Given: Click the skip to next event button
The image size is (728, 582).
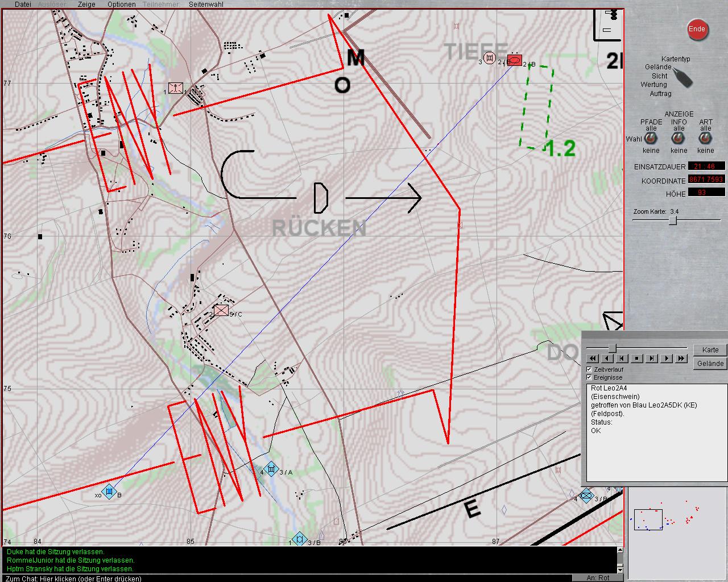Looking at the screenshot, I should pos(652,359).
